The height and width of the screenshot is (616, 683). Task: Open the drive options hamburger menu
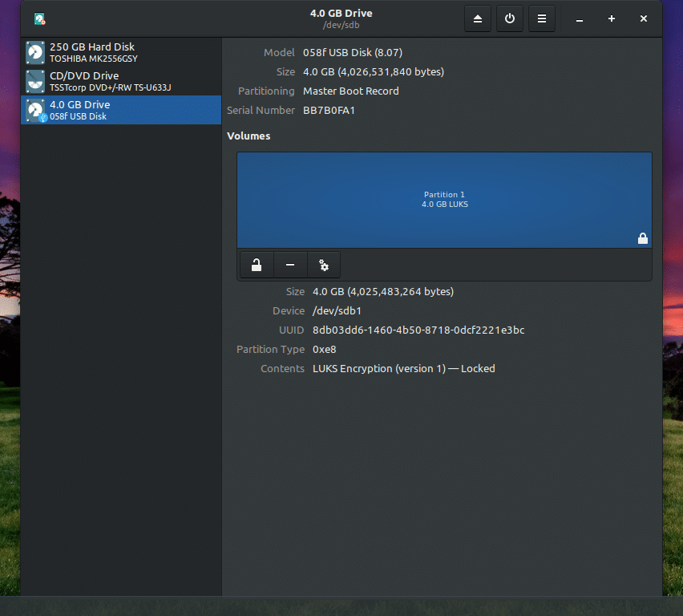[541, 18]
